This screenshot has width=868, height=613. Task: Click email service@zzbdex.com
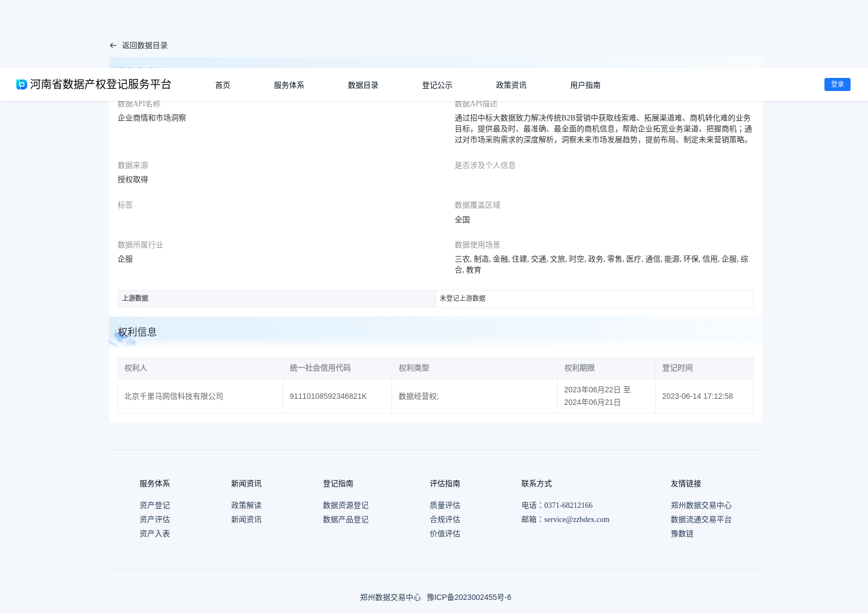pos(577,520)
